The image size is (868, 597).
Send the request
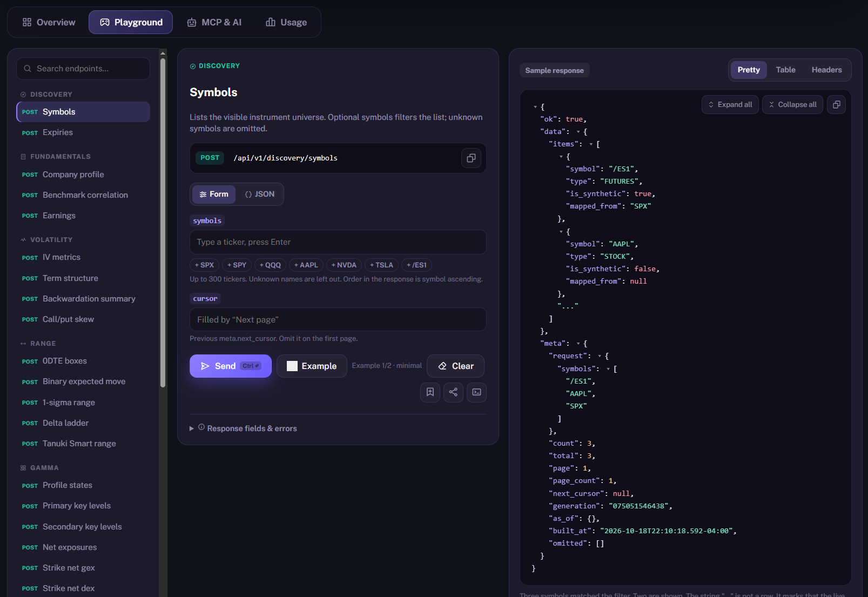tap(231, 366)
